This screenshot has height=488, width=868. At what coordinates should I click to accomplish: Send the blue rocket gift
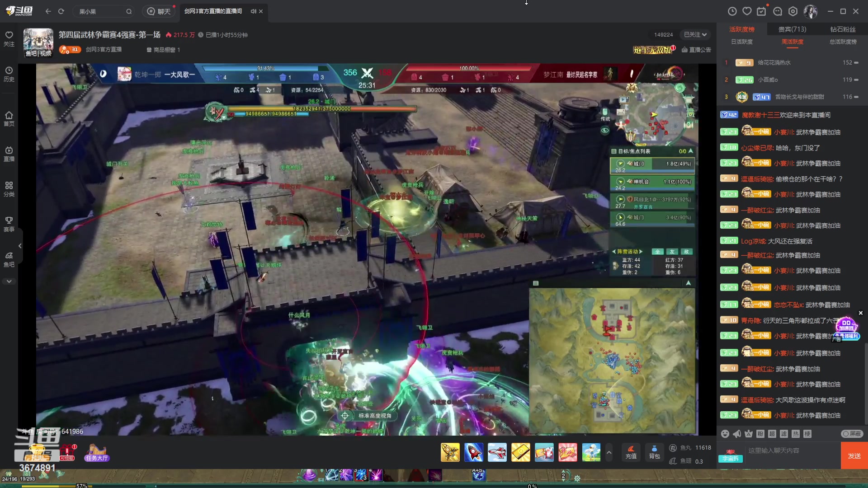coord(474,452)
